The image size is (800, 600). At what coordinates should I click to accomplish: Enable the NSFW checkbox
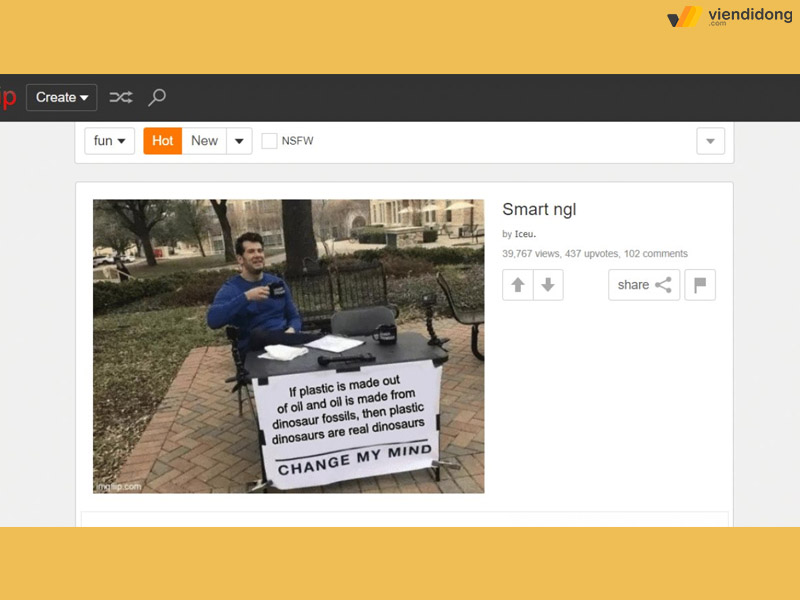point(269,141)
